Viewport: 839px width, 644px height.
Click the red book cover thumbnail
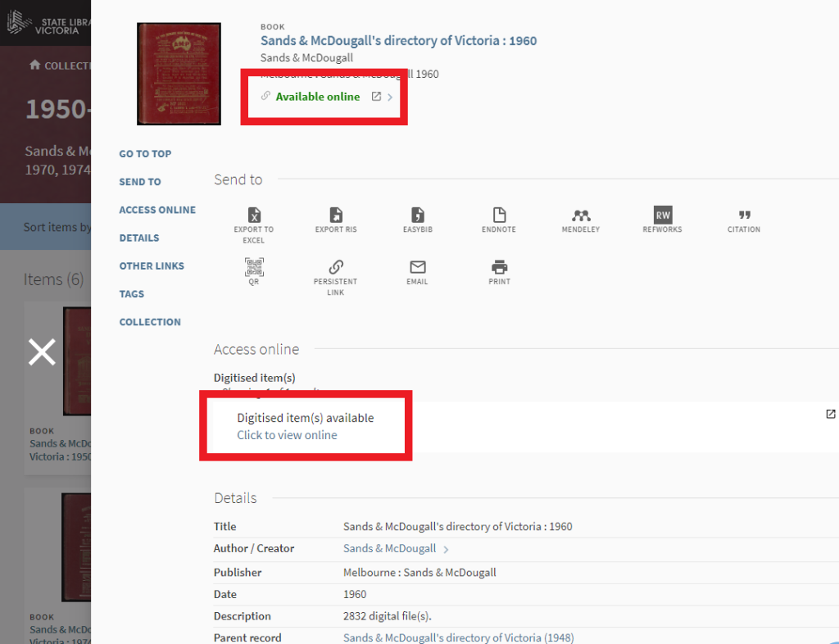(x=179, y=74)
